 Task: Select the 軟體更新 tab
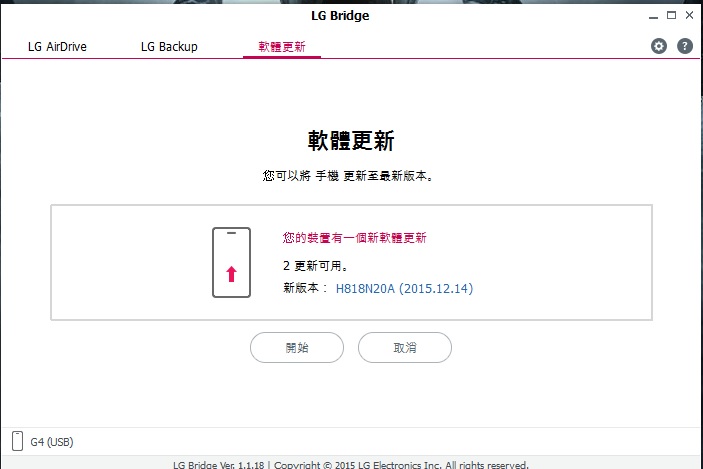[282, 47]
